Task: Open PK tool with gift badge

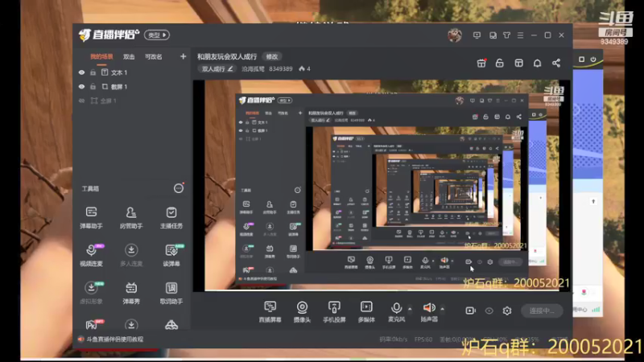Action: click(93, 324)
